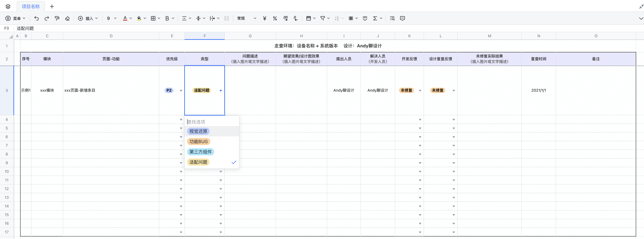Click the 查找选项 search field
The height and width of the screenshot is (239, 644).
[212, 122]
